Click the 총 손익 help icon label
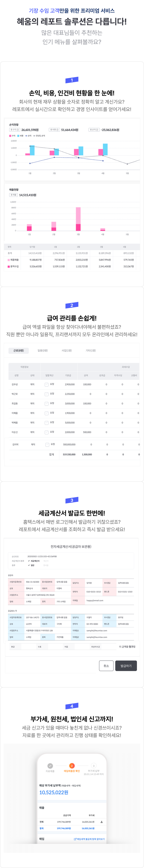The image size is (144, 868). click(94, 130)
